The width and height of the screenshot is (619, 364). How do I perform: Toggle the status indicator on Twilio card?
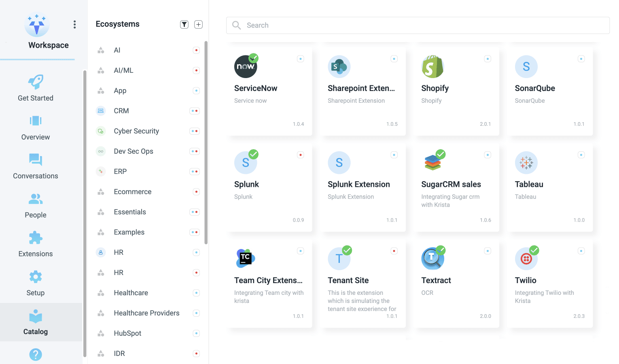click(x=581, y=251)
